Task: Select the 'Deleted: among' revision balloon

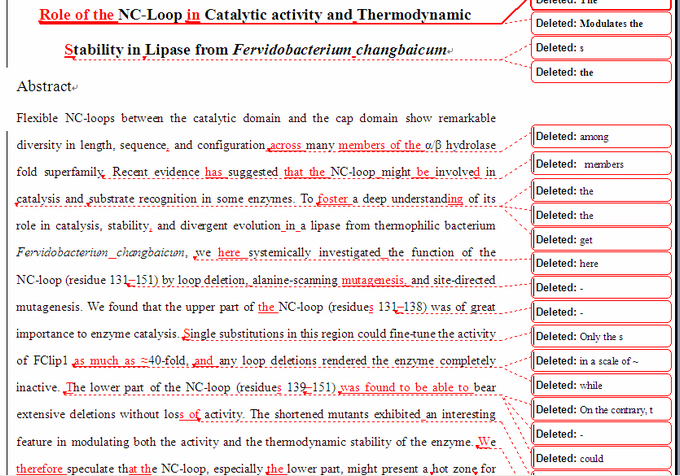Action: click(x=600, y=136)
